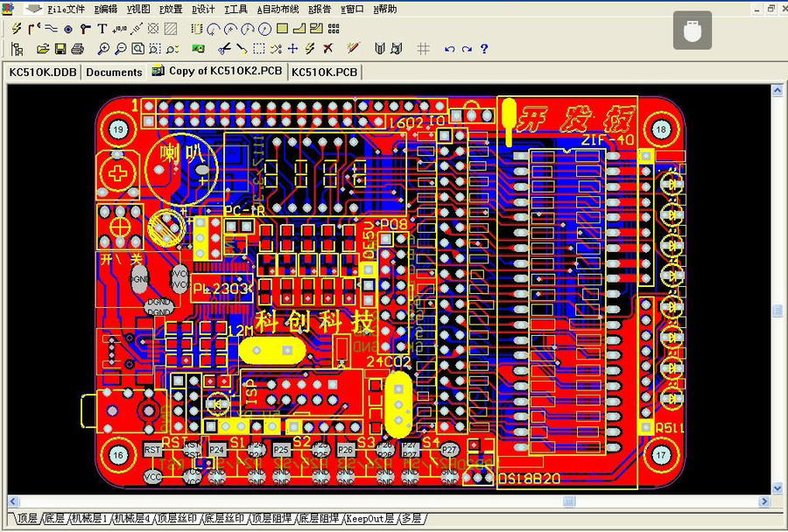Select the 多层 multi-layer tab

(412, 518)
